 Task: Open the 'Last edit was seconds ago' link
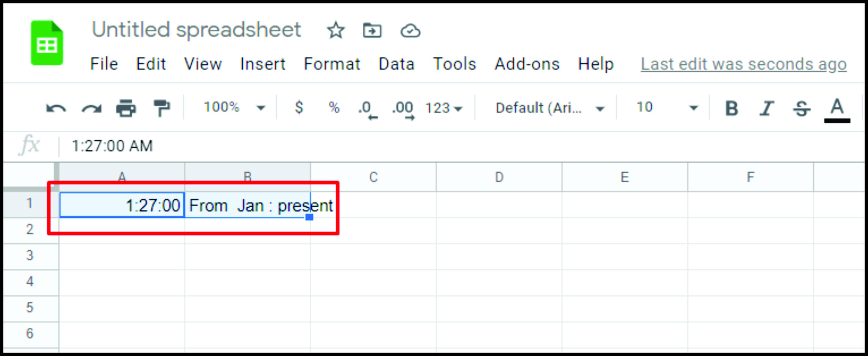(744, 64)
